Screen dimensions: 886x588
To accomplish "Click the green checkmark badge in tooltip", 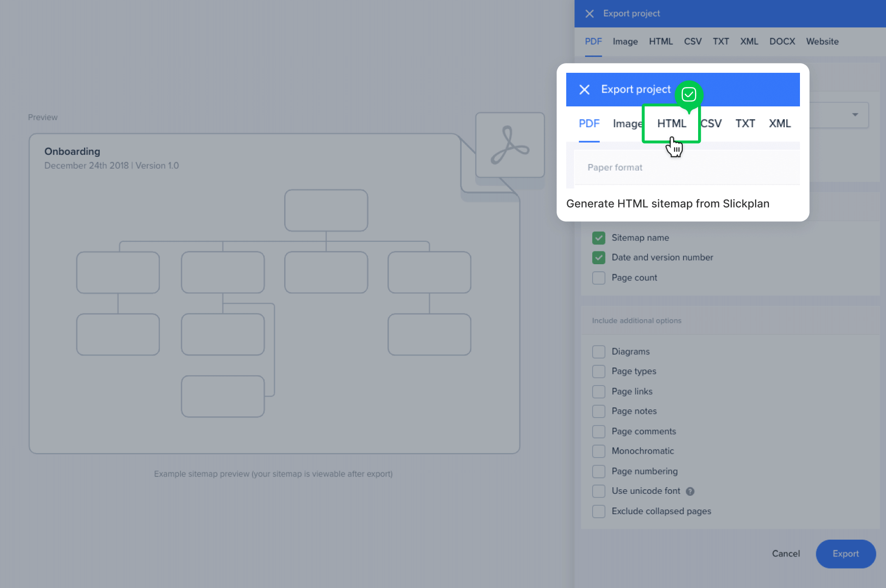I will [689, 94].
